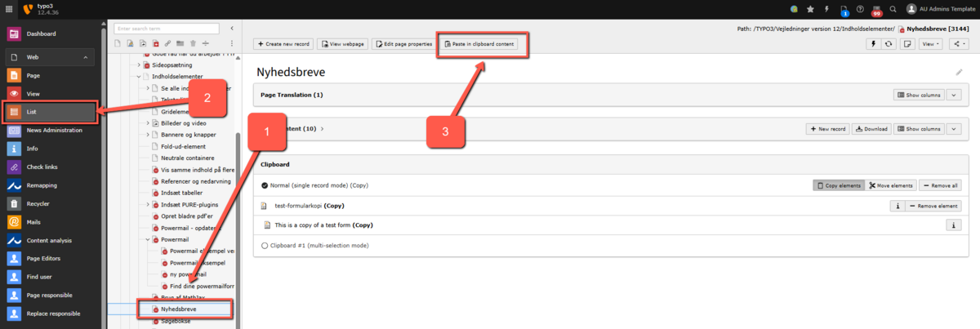Click Create new record button
Screen dimensions: 980x329
[x=283, y=43]
